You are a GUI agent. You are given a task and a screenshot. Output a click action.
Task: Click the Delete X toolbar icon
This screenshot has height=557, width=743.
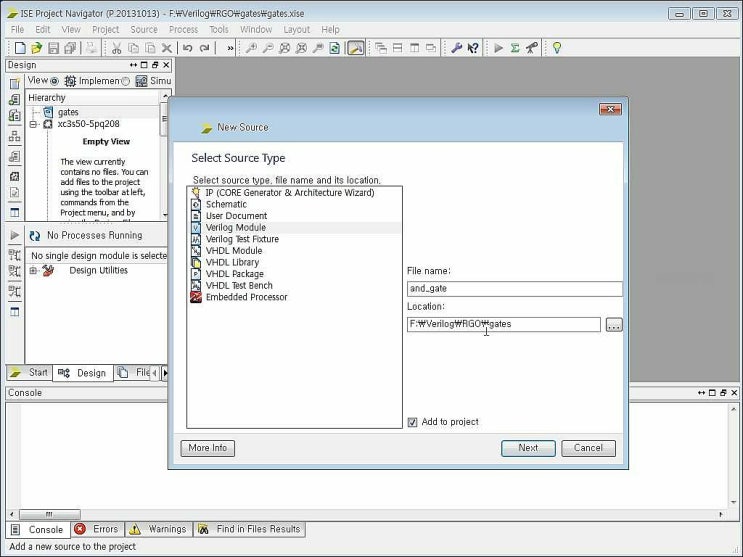(x=167, y=48)
